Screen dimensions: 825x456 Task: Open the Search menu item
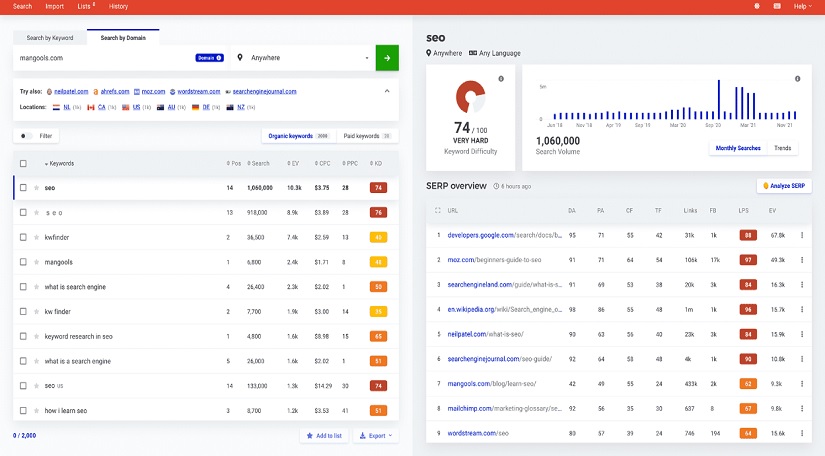pyautogui.click(x=22, y=6)
